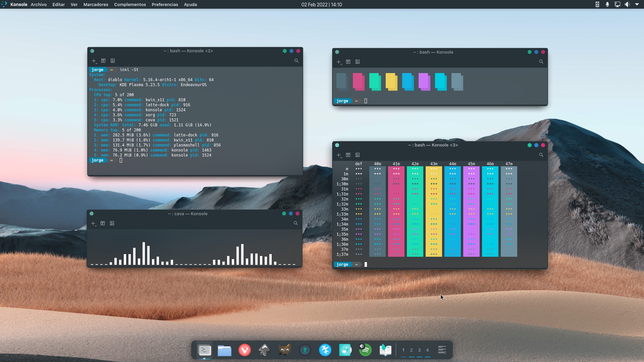
Task: Launch Inkscape from the dock
Action: tap(264, 350)
